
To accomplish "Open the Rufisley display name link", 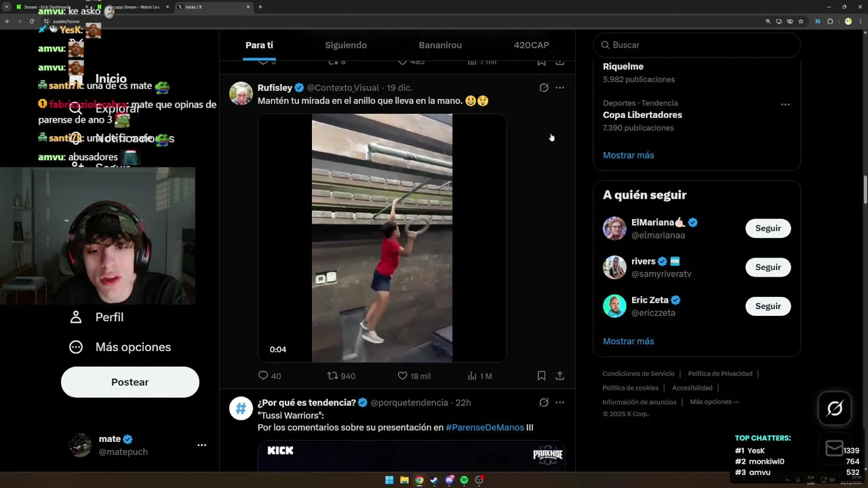I will coord(275,87).
